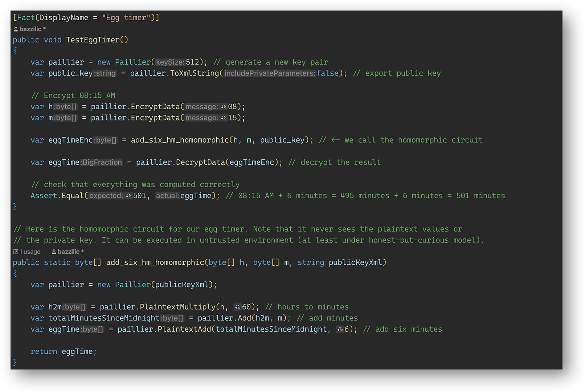The image size is (585, 392).
Task: Open the '1 usage' code lens link
Action: (30, 252)
